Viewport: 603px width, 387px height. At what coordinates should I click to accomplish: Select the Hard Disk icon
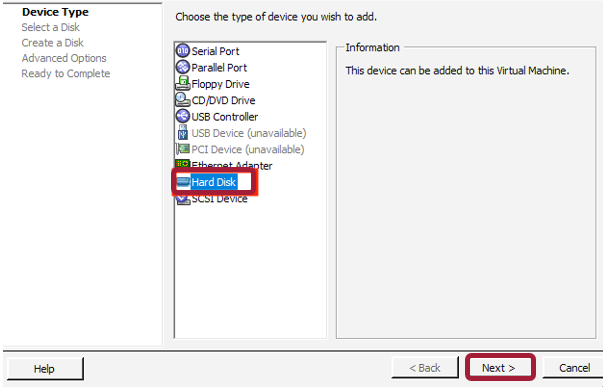click(183, 182)
